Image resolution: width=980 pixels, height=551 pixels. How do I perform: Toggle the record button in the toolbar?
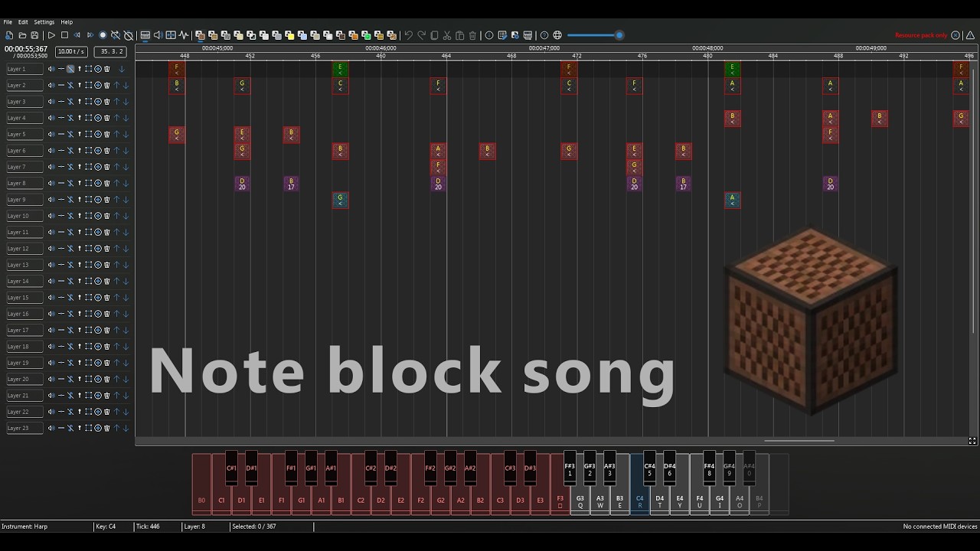103,35
